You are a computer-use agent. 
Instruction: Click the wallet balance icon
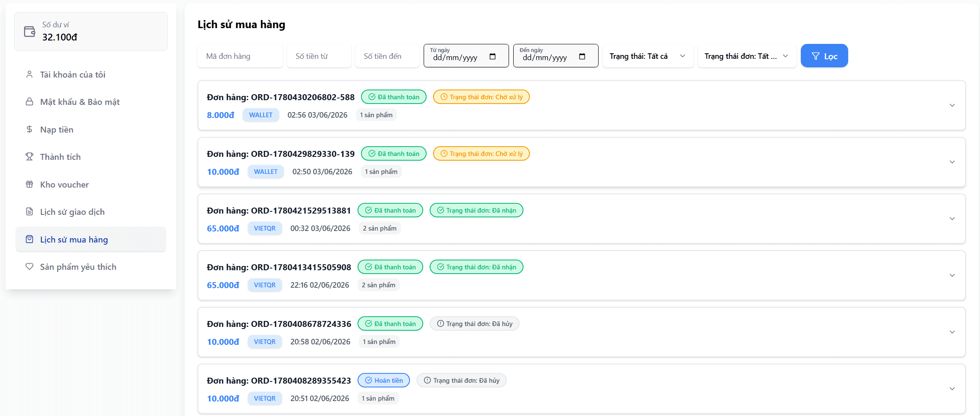29,32
